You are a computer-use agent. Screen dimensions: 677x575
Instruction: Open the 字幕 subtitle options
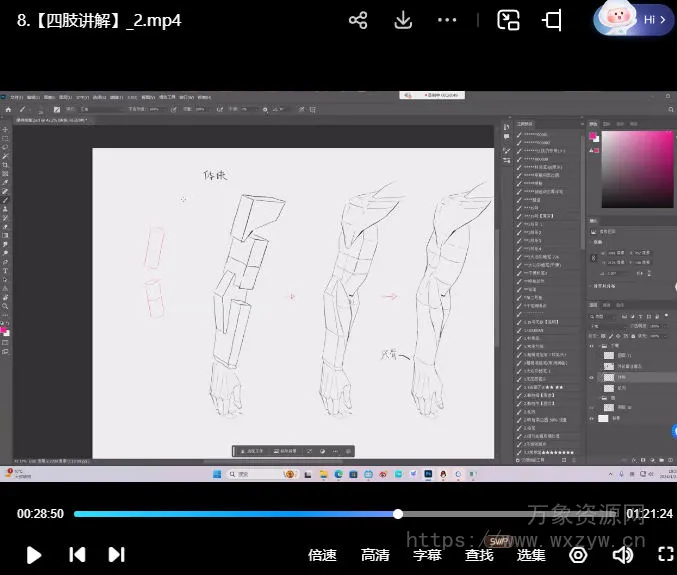coord(428,555)
